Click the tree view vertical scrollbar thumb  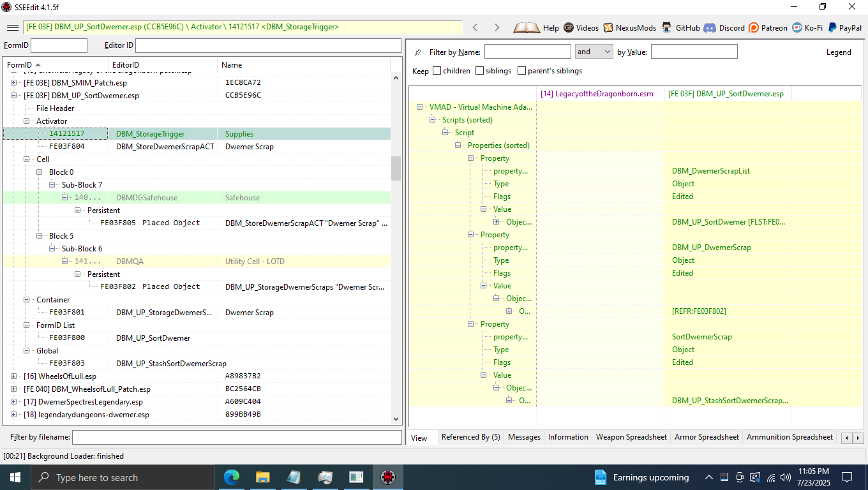point(396,168)
